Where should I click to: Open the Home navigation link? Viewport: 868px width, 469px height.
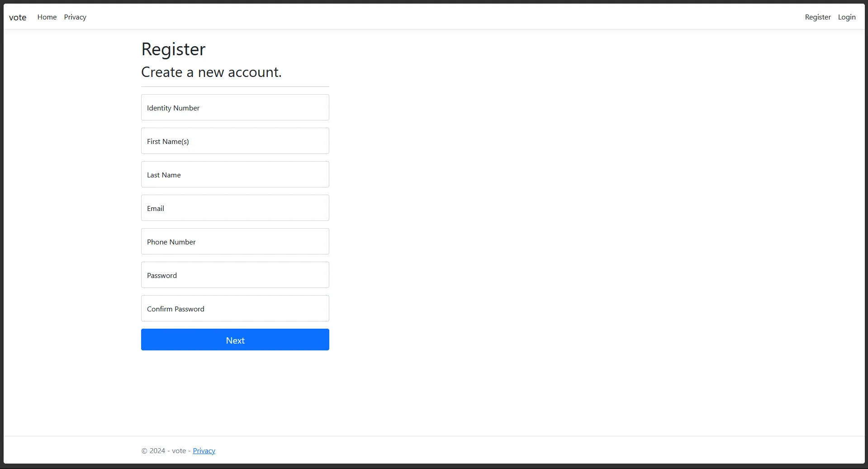(47, 17)
